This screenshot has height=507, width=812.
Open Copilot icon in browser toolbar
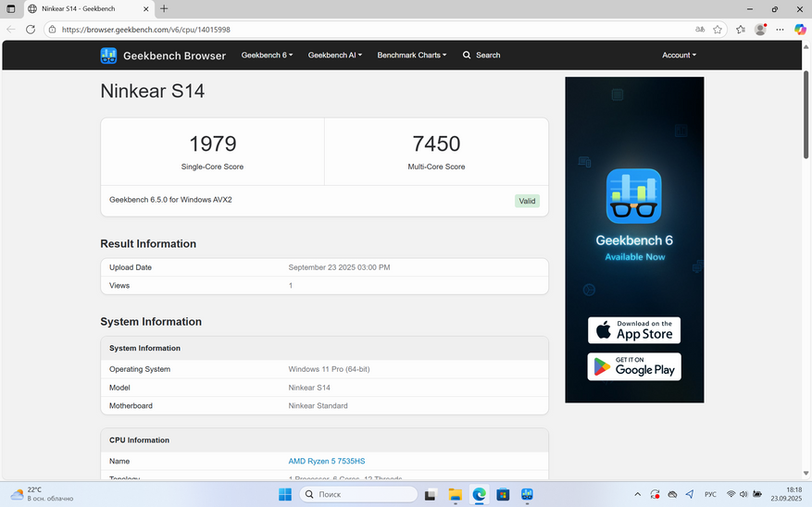click(x=800, y=30)
